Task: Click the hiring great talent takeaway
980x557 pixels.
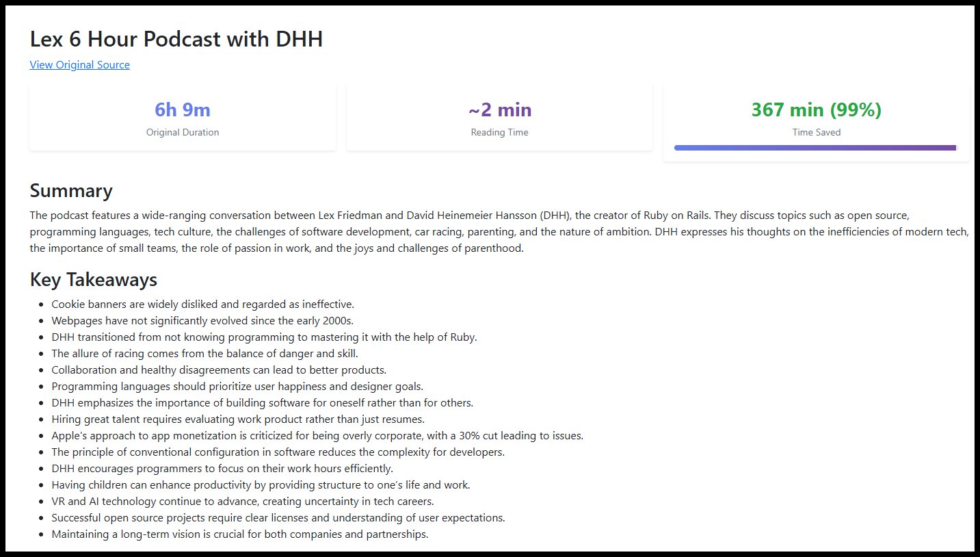Action: [x=238, y=419]
